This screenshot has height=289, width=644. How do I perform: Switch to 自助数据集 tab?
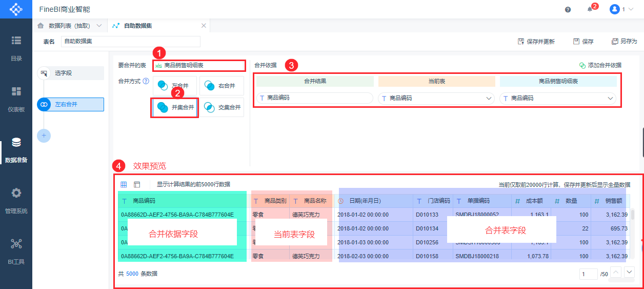coord(137,26)
